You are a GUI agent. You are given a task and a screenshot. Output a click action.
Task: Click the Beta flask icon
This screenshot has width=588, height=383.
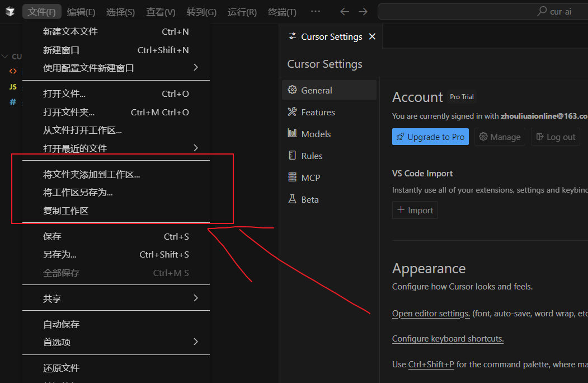[292, 199]
